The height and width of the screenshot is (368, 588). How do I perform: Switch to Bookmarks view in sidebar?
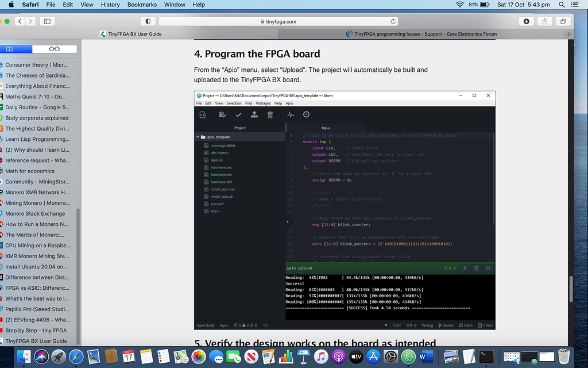coord(10,49)
